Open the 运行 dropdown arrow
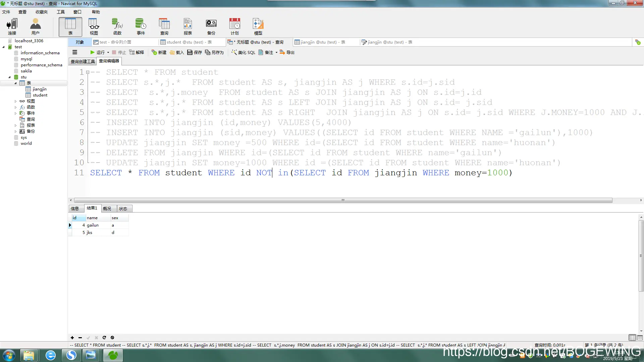This screenshot has height=362, width=644. pyautogui.click(x=108, y=52)
